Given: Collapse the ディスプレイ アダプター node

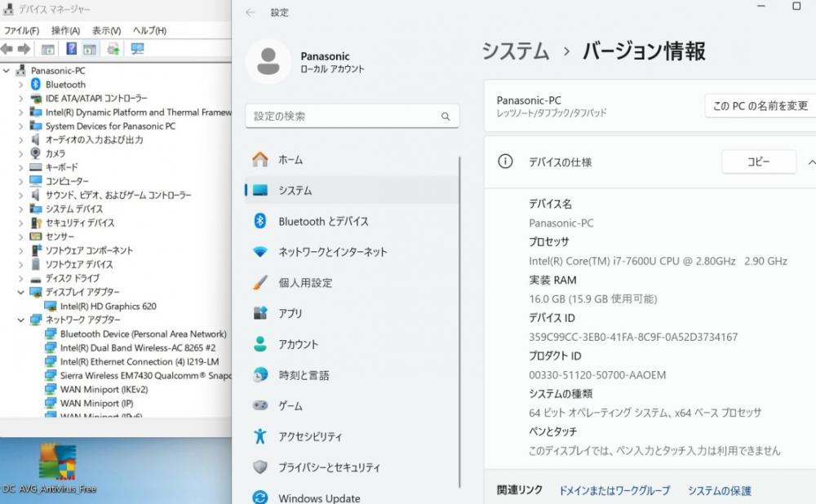Looking at the screenshot, I should [21, 292].
